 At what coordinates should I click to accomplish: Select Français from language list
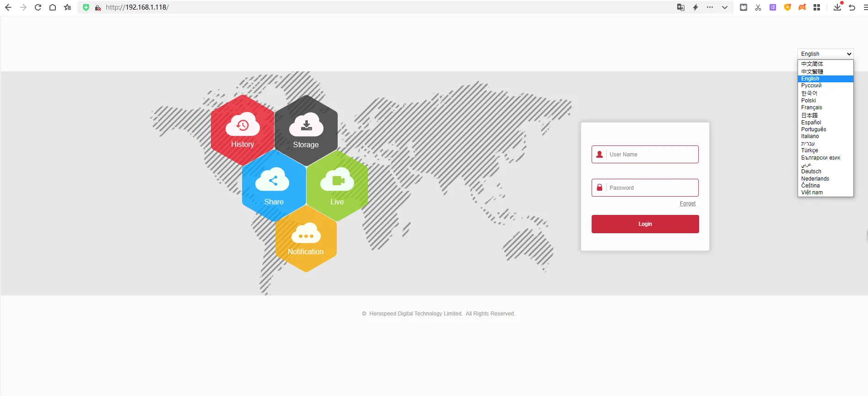pos(825,107)
